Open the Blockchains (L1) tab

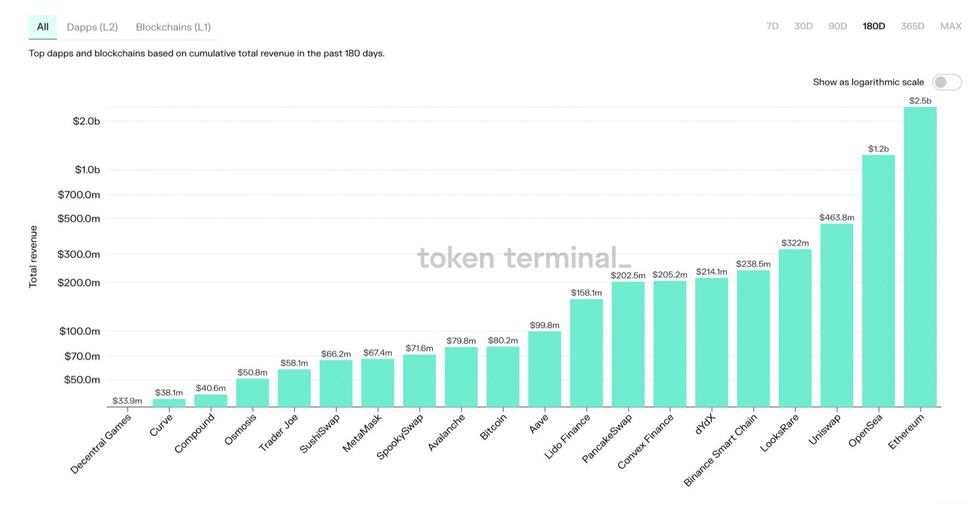pyautogui.click(x=173, y=27)
